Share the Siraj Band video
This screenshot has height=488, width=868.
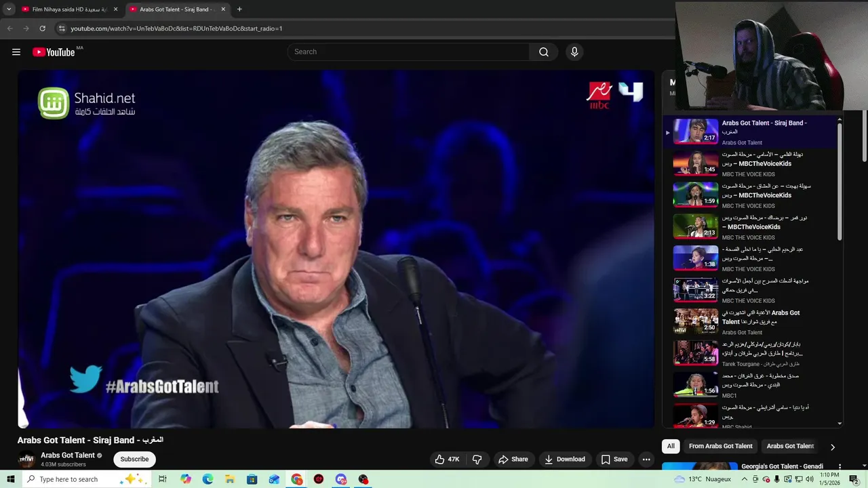coord(513,460)
